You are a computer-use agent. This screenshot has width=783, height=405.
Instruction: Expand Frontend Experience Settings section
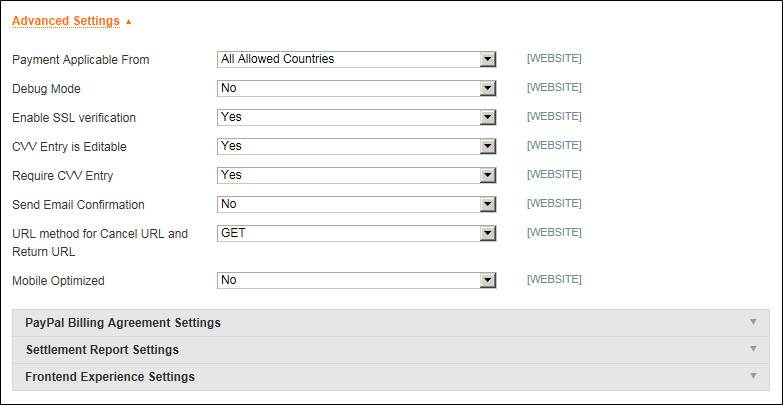(x=391, y=377)
